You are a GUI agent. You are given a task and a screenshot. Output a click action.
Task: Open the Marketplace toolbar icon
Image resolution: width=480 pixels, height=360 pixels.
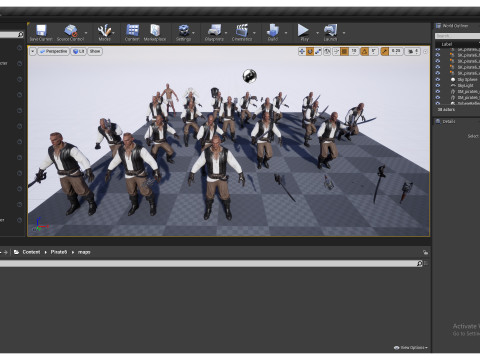(x=155, y=33)
